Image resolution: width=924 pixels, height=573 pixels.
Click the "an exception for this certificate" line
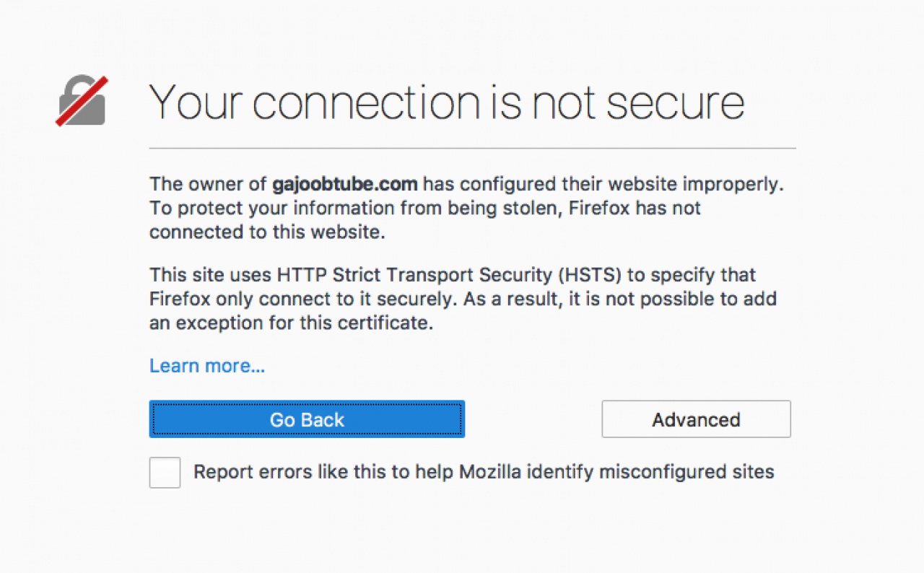[x=291, y=323]
